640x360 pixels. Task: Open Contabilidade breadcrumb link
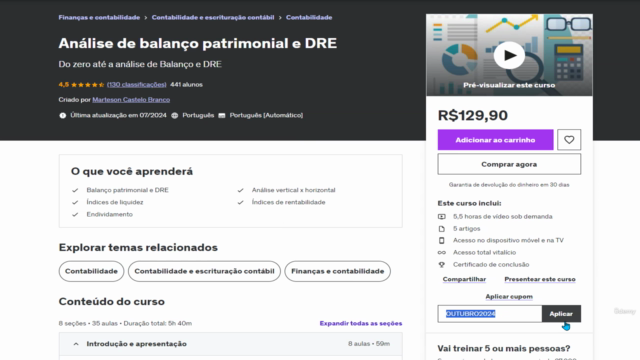(309, 18)
